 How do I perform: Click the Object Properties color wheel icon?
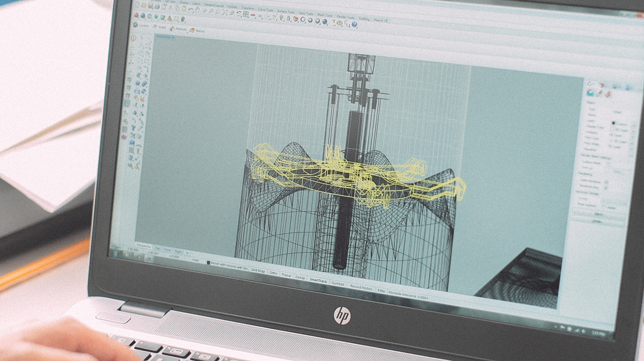(303, 20)
